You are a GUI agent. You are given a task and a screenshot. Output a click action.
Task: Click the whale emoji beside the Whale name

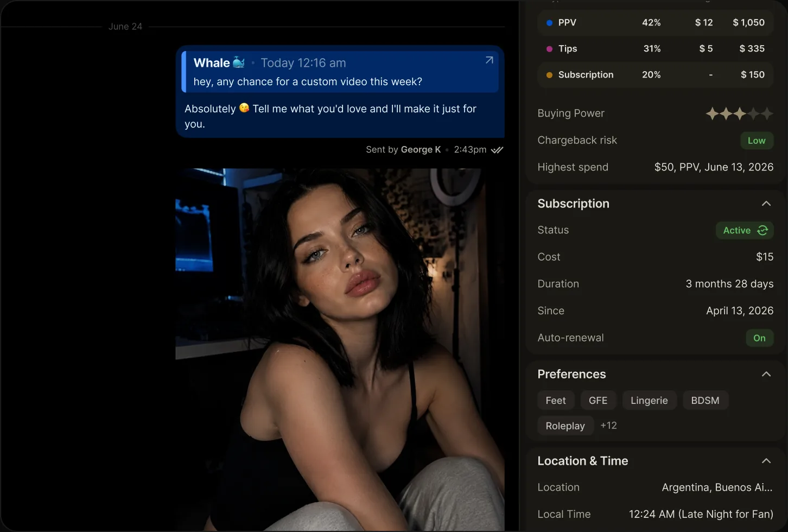pos(239,62)
